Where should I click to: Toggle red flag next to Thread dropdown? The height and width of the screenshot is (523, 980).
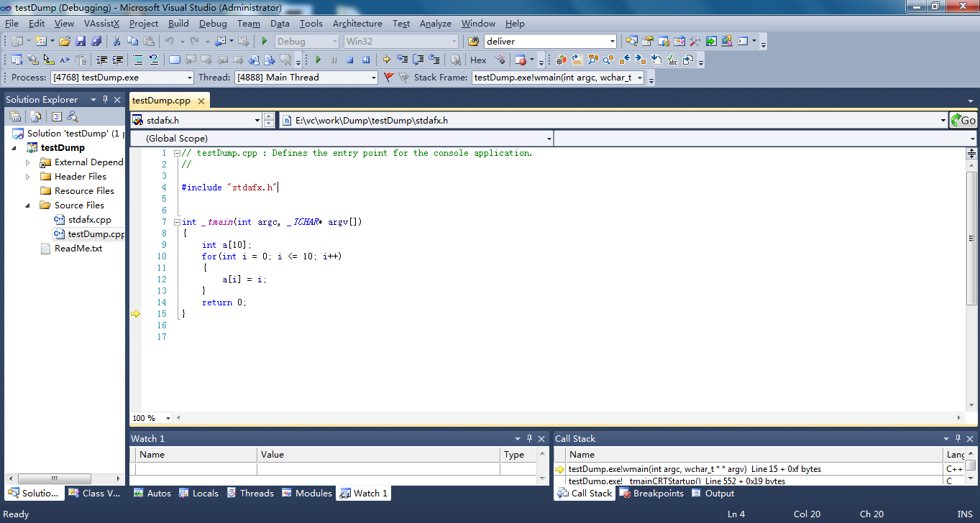click(389, 77)
